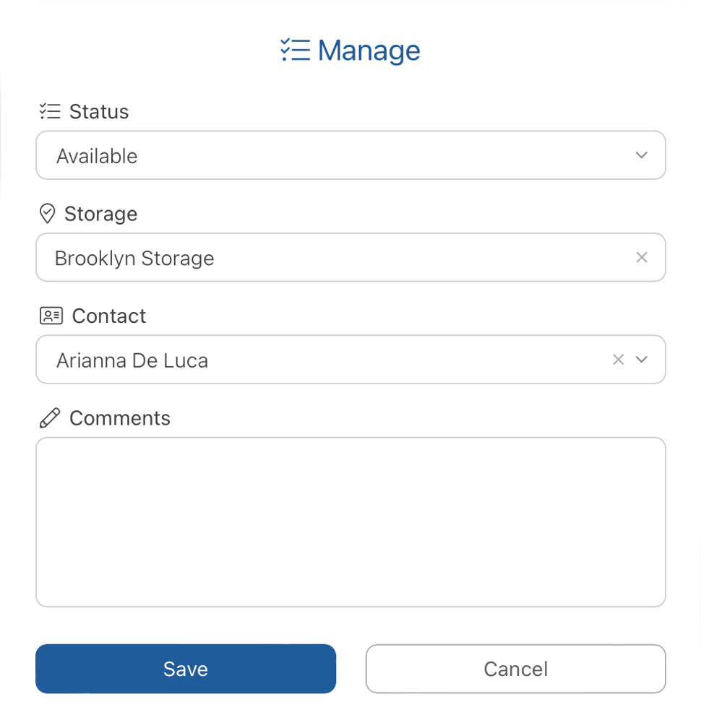The image size is (701, 728).
Task: Focus the Brooklyn Storage input field
Action: coord(332,258)
